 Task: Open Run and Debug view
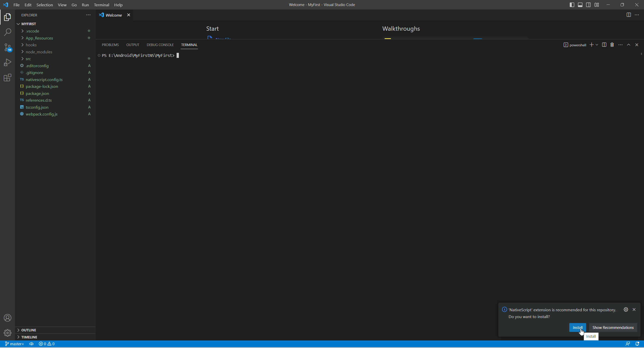(8, 62)
